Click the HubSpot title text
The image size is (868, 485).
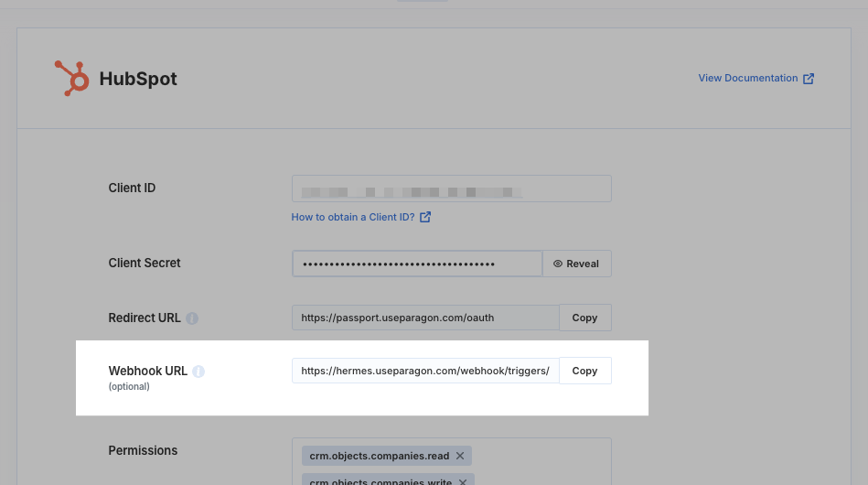(138, 79)
